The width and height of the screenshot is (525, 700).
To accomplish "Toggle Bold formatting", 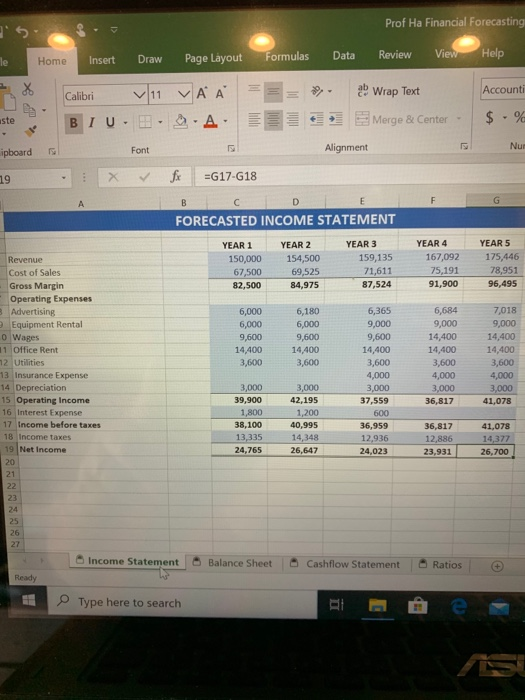I will [74, 122].
